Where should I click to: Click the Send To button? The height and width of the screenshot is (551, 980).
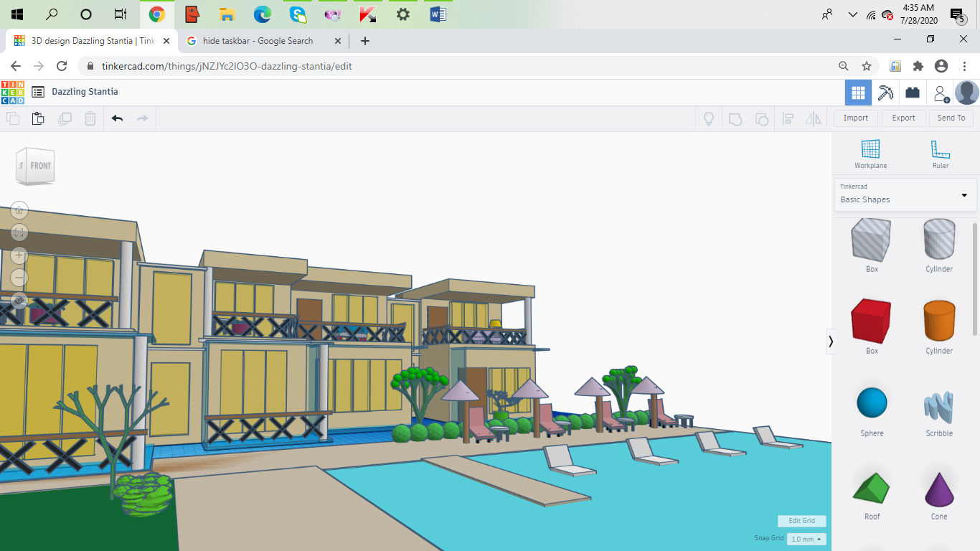(951, 118)
